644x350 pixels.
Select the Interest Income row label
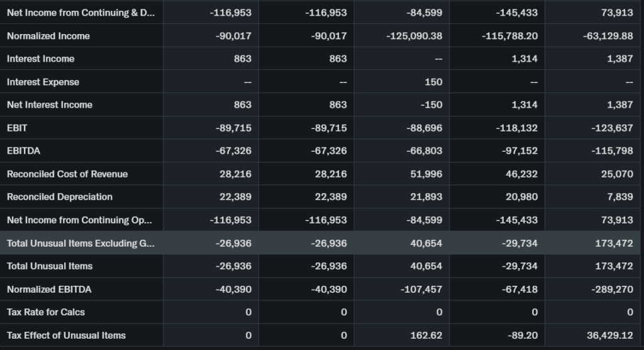coord(41,59)
